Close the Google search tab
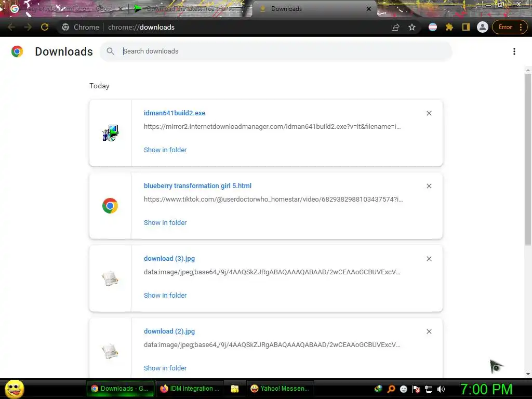This screenshot has width=532, height=399. pos(121,9)
